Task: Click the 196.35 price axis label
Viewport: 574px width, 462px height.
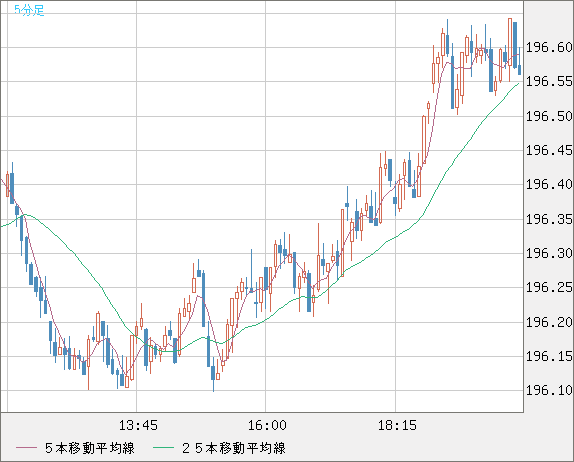Action: point(549,219)
